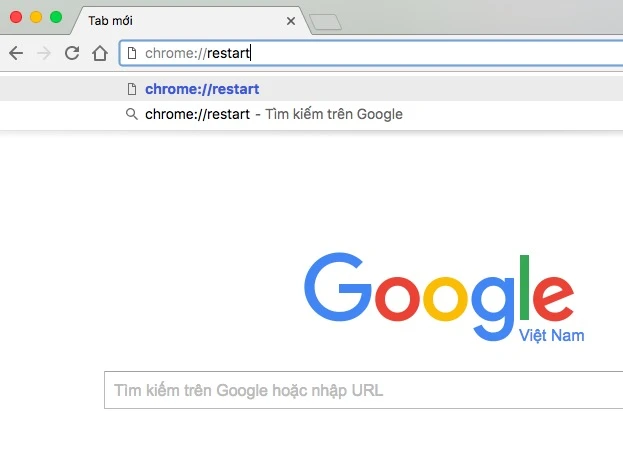Click the "Việt Nam" label
The image size is (623, 449).
[x=551, y=335]
